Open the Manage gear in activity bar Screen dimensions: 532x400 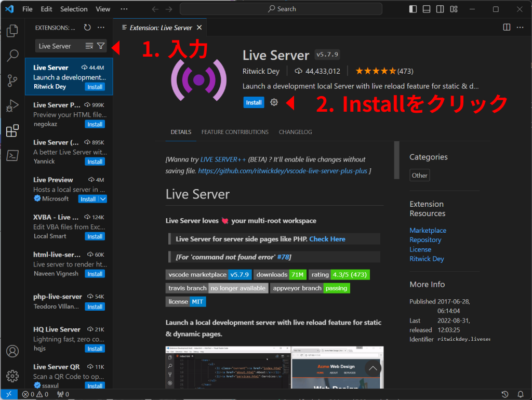pyautogui.click(x=12, y=376)
